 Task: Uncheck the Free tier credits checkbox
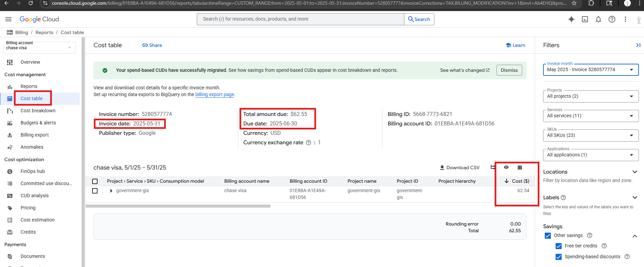coord(559,246)
